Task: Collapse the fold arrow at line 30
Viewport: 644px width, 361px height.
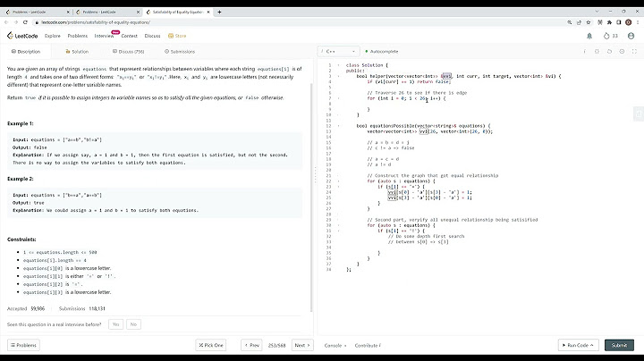Action: [338, 225]
